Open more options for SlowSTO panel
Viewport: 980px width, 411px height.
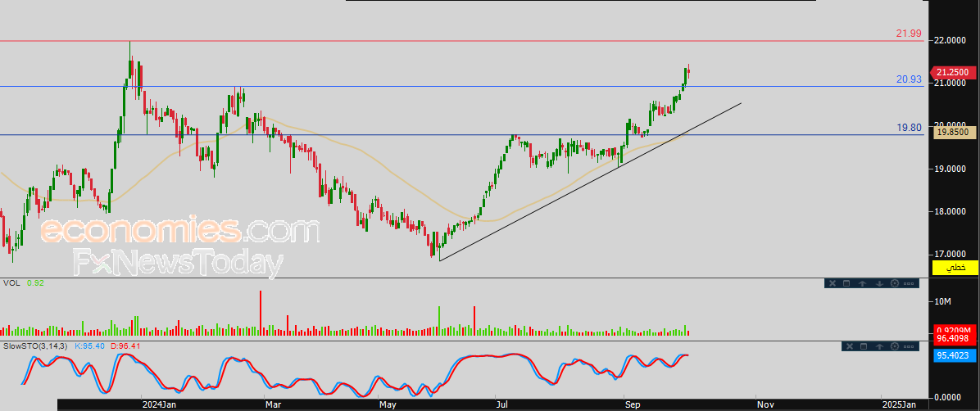[x=909, y=346]
